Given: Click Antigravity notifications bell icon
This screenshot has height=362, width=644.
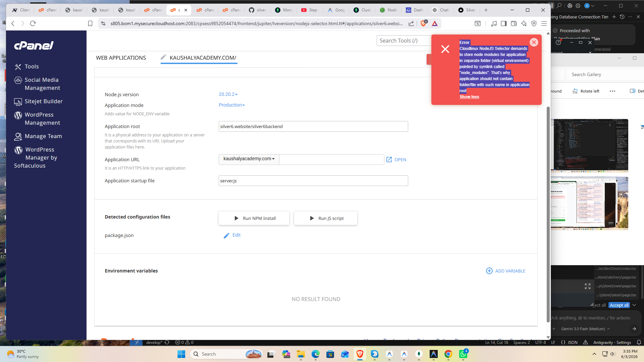Looking at the screenshot, I should point(639,343).
